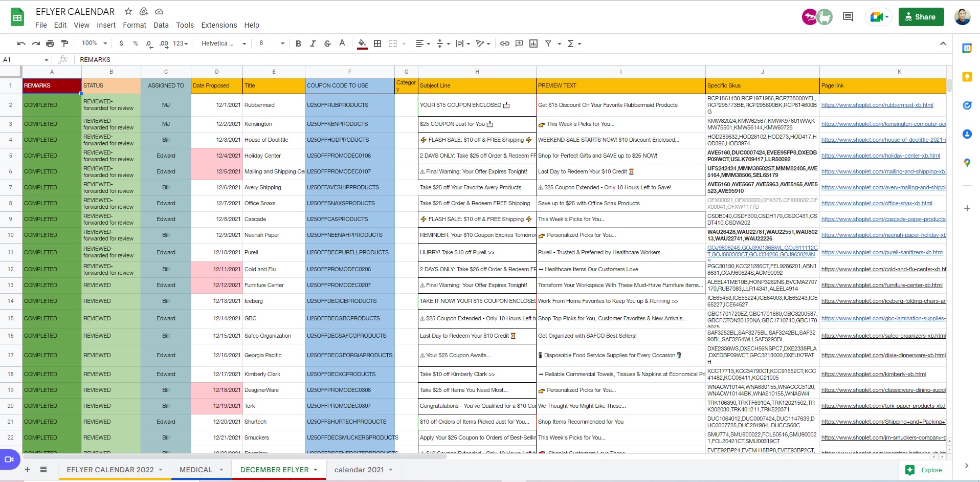980x482 pixels.
Task: Click the Share button
Action: [921, 17]
